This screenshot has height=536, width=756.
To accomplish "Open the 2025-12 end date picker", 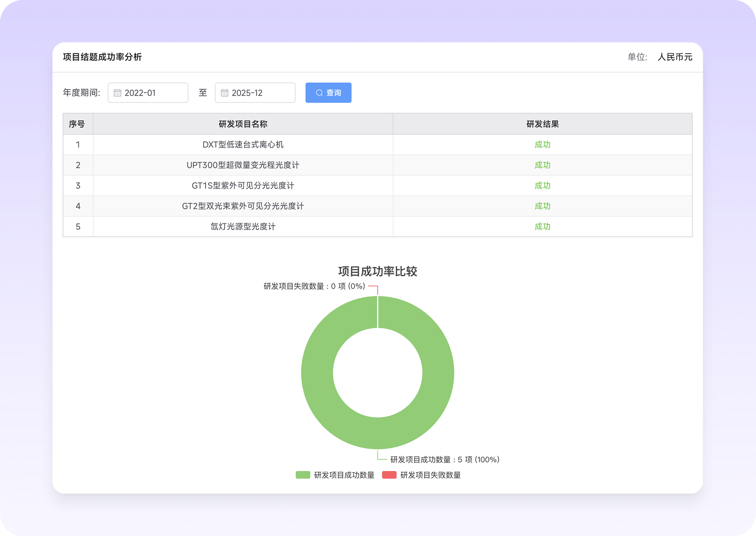I will (x=255, y=93).
